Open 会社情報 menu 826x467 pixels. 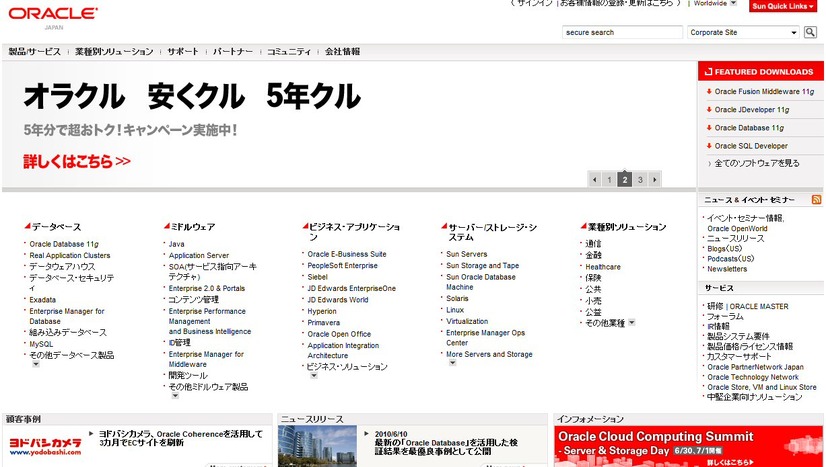[342, 52]
